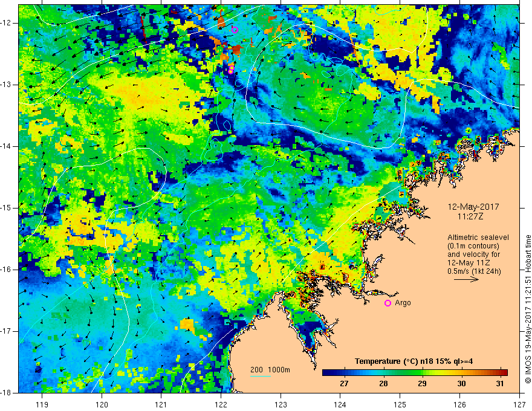This screenshot has height=411, width=532.
Task: Click the cyan line under '200 1000m'
Action: tap(260, 376)
